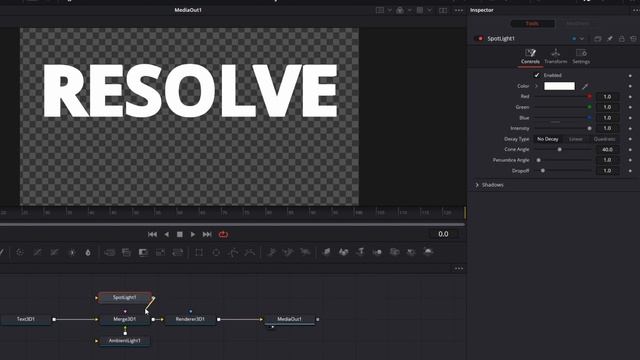
Task: Select the Modifiers tab in Inspector
Action: 578,23
